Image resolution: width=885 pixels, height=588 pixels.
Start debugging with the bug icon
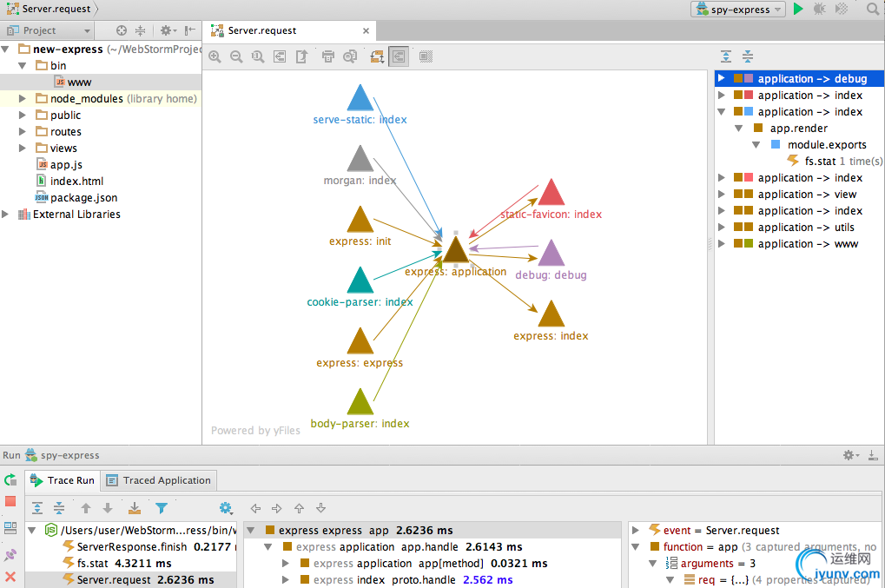coord(820,9)
